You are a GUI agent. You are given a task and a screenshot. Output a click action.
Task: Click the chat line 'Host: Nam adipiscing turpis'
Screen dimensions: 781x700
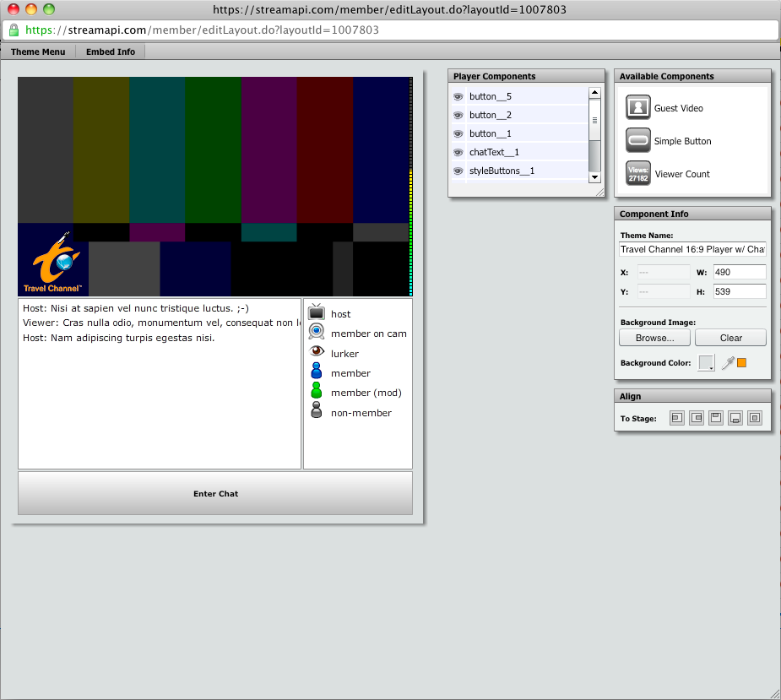[118, 338]
